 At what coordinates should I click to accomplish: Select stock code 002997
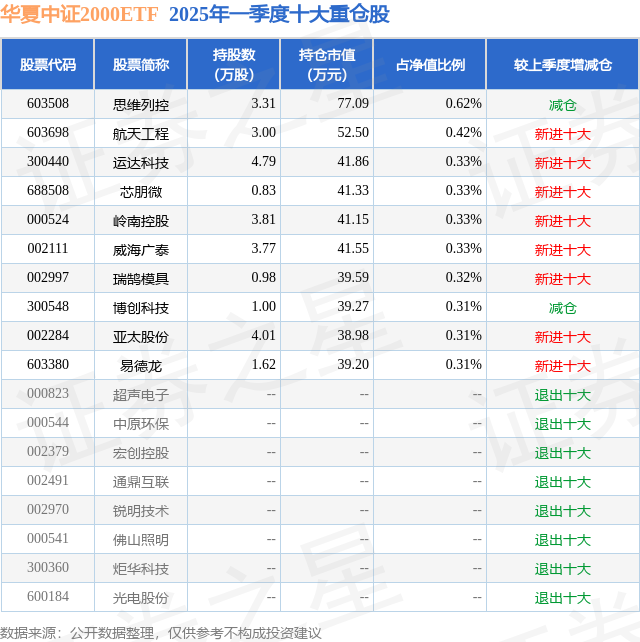(x=48, y=278)
